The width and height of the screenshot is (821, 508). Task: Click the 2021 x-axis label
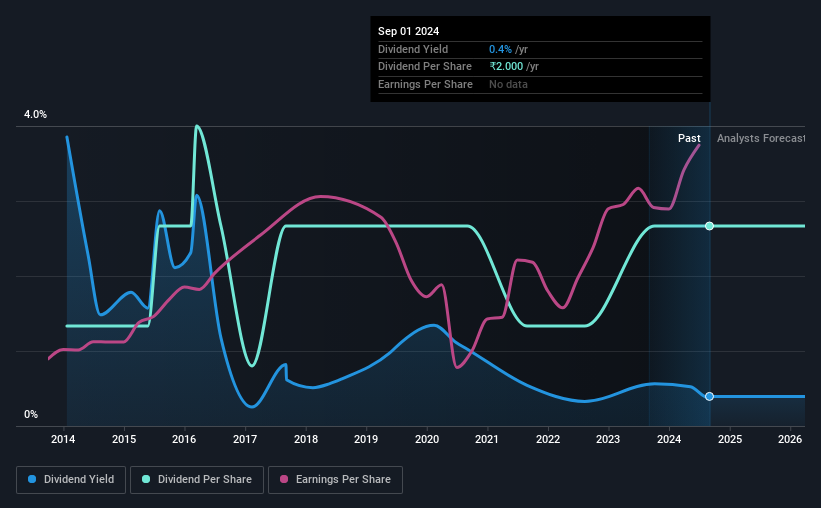[x=487, y=439]
